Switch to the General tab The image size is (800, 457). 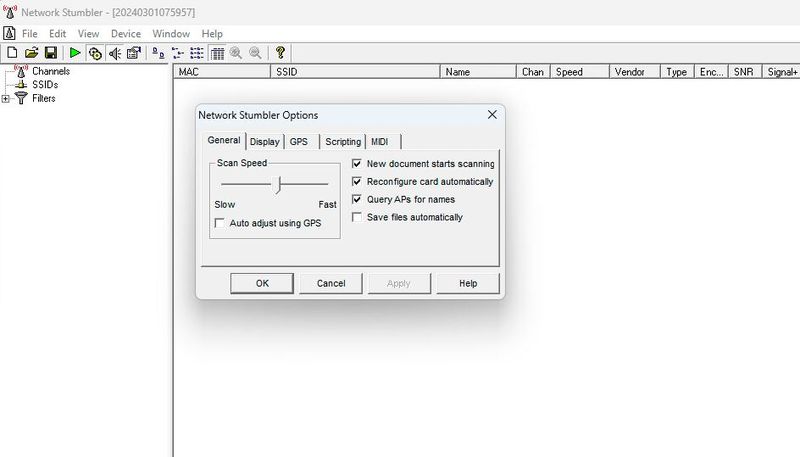tap(223, 140)
